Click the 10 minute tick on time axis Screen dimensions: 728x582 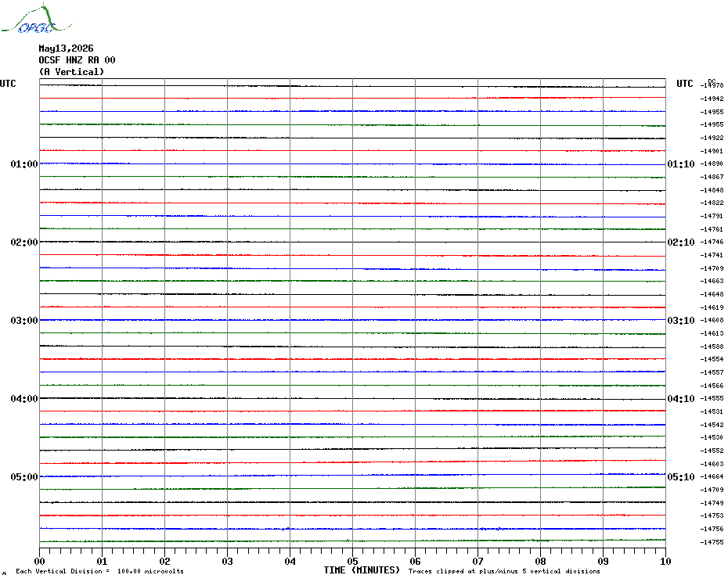tap(665, 561)
